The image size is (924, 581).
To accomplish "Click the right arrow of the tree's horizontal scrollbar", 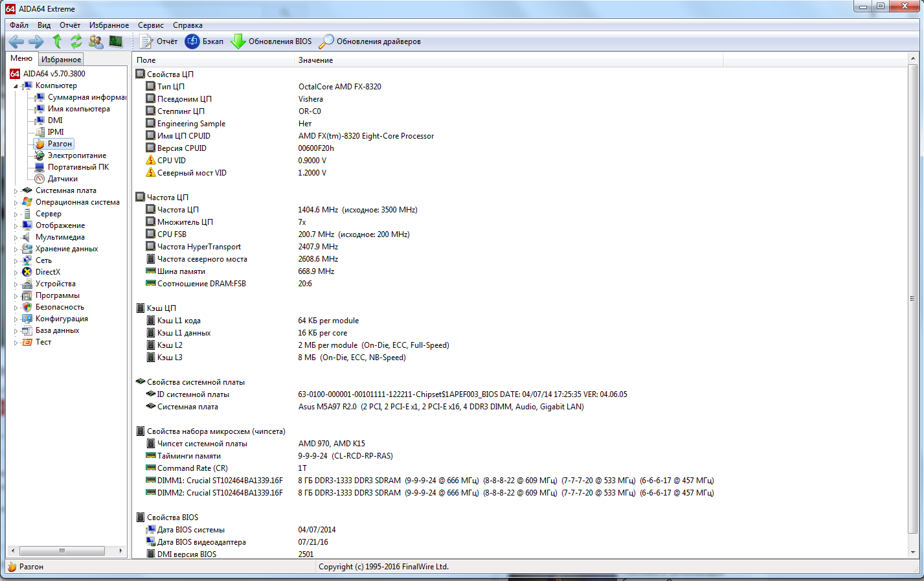I will tap(120, 551).
